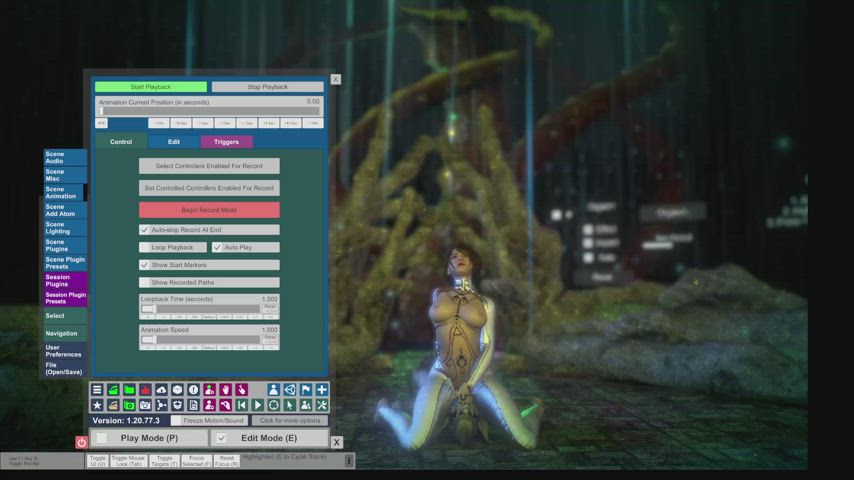Screen dimensions: 854x480
Task: Switch to the Triggers tab
Action: pyautogui.click(x=226, y=142)
